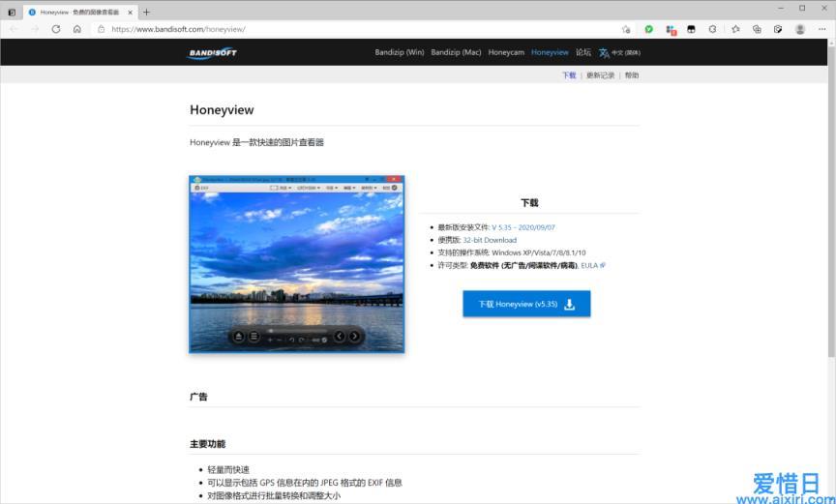
Task: Switch to the 更新记录 sub-tab
Action: (600, 74)
